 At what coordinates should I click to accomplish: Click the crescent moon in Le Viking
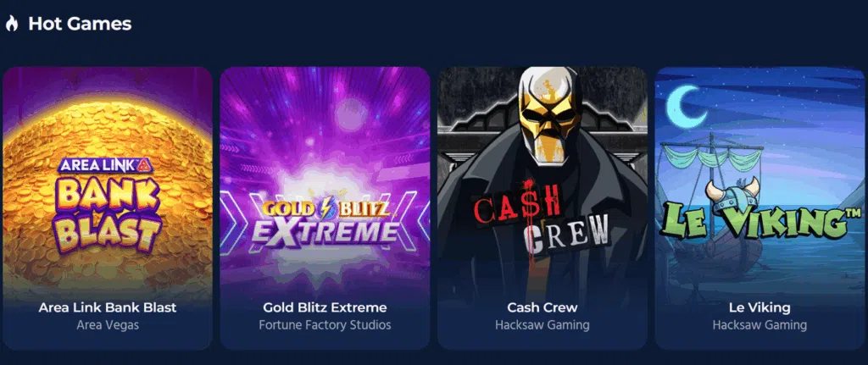tap(685, 106)
